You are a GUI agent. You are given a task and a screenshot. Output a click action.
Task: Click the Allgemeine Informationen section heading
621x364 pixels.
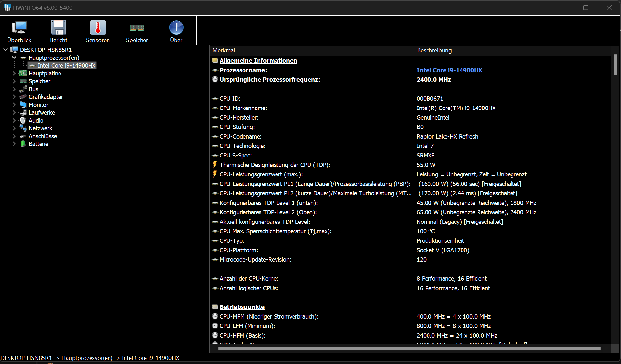tap(258, 60)
